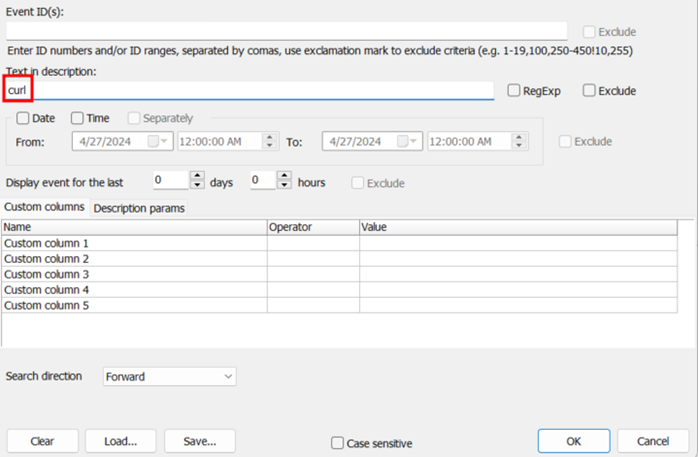Click the Value column header

click(x=519, y=227)
